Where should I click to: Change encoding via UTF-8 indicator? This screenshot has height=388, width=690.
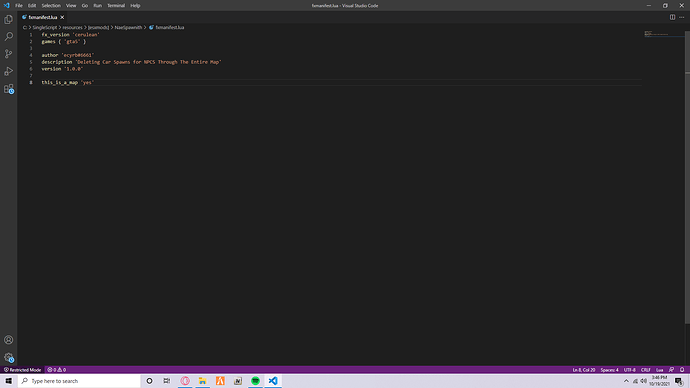(x=629, y=370)
